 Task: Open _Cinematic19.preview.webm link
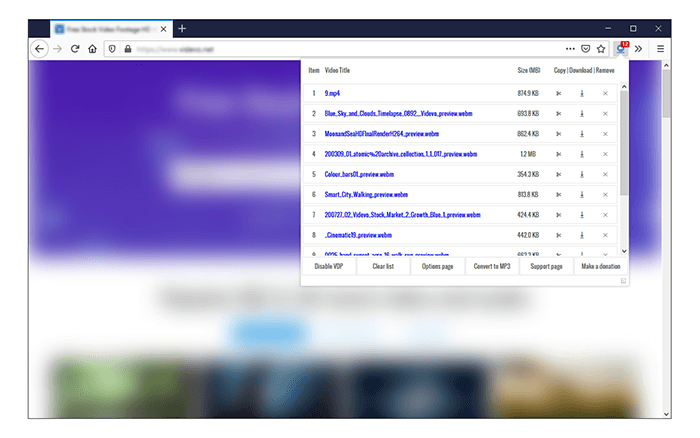click(358, 235)
